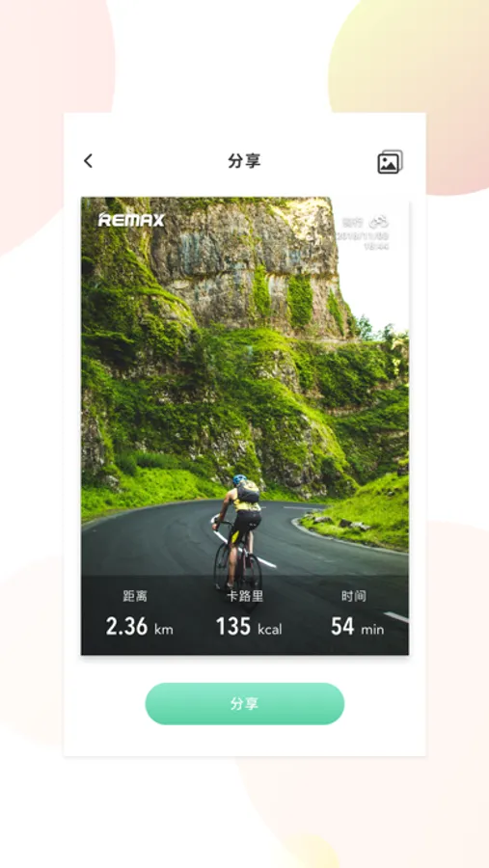The height and width of the screenshot is (868, 489).
Task: Tap the kcal unit next to 135
Action: tap(270, 630)
